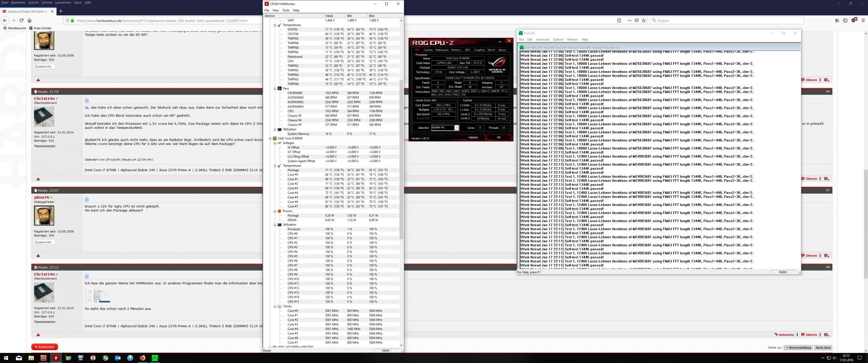Close the Alphacool Eisbär 240 tab
The height and width of the screenshot is (363, 868).
tap(52, 11)
